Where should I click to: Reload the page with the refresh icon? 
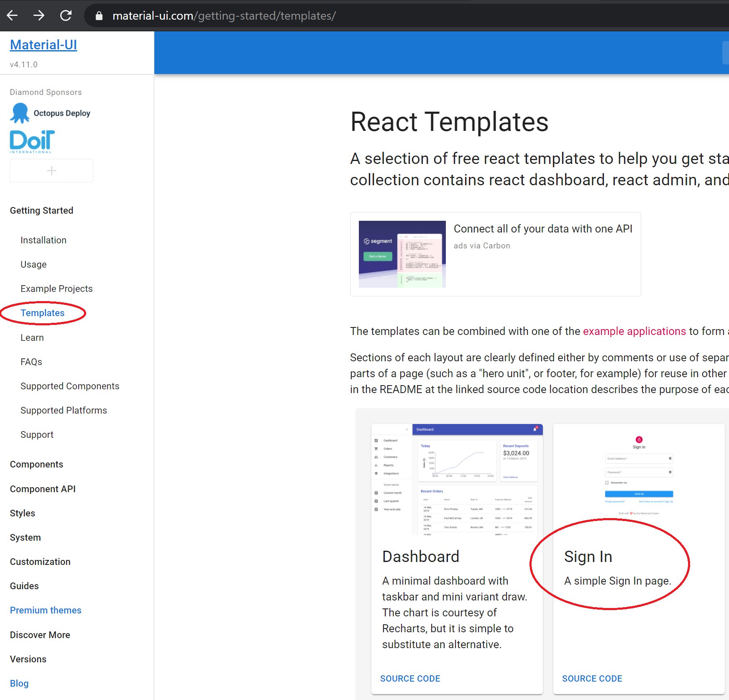pos(66,16)
